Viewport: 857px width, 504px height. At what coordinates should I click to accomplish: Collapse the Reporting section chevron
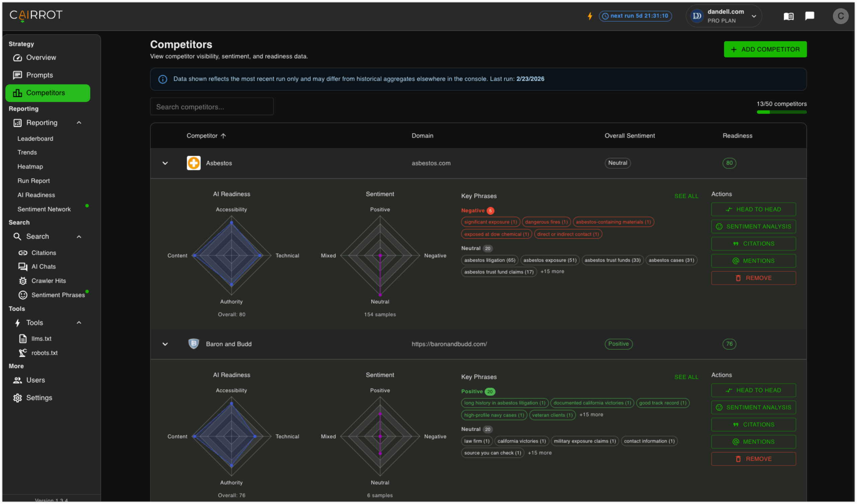coord(79,123)
